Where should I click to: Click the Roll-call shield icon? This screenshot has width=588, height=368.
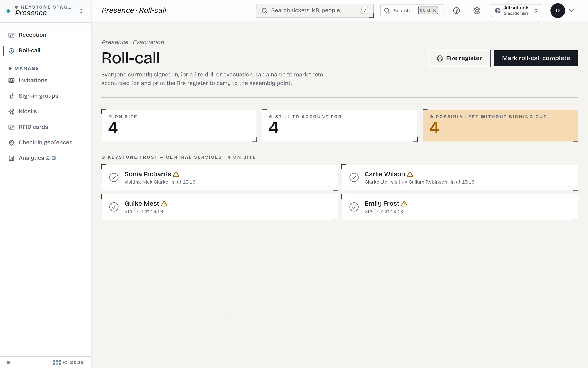[x=11, y=51]
